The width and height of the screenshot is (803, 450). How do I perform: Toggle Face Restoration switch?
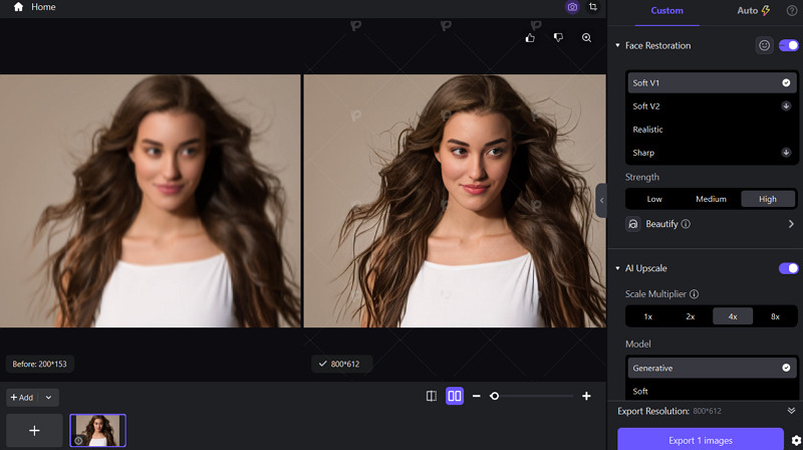click(789, 46)
